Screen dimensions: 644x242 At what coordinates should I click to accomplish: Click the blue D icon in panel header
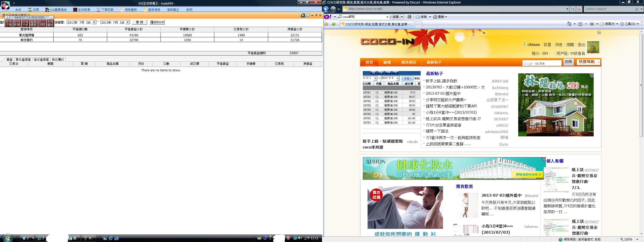(303, 15)
